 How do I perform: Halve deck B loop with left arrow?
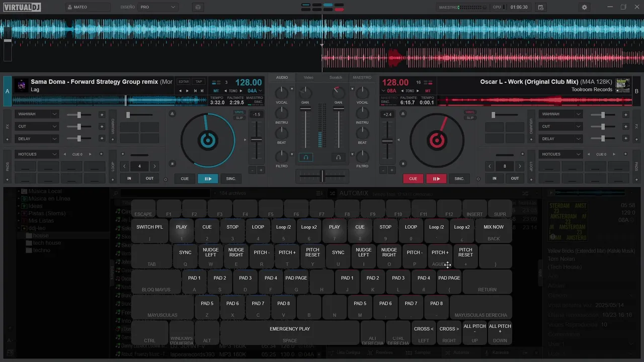pyautogui.click(x=490, y=166)
